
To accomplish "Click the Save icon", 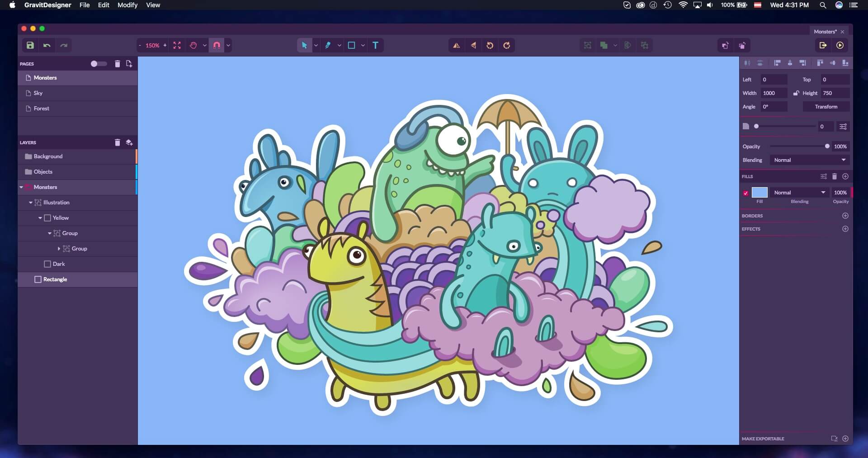I will pyautogui.click(x=30, y=45).
